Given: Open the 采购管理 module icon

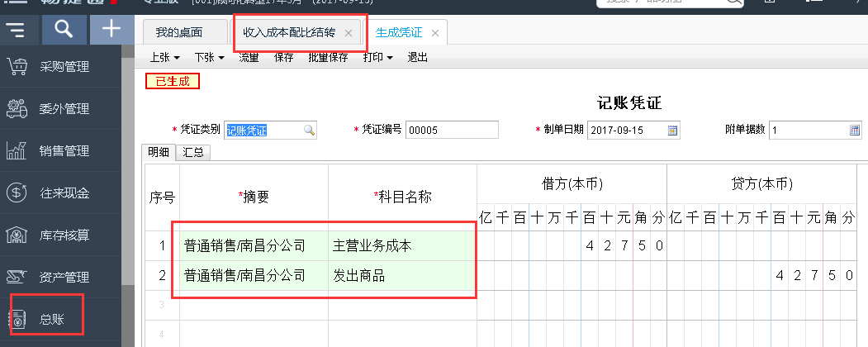Looking at the screenshot, I should [x=17, y=67].
